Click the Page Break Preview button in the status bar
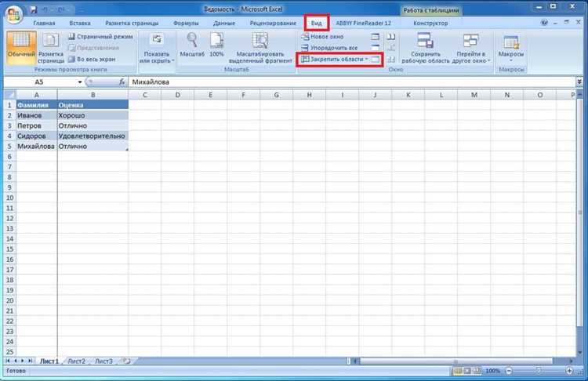Image resolution: width=588 pixels, height=381 pixels. point(477,371)
